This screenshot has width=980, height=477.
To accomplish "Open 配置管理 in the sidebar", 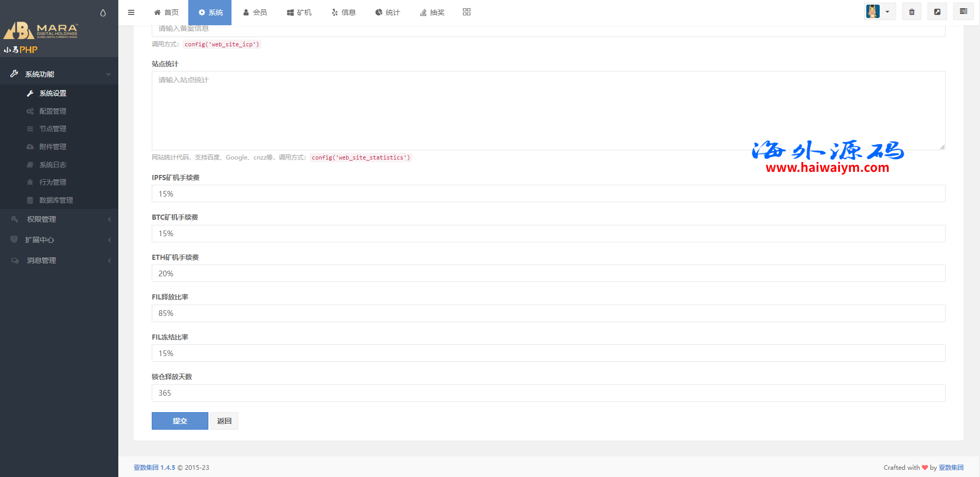I will tap(52, 111).
